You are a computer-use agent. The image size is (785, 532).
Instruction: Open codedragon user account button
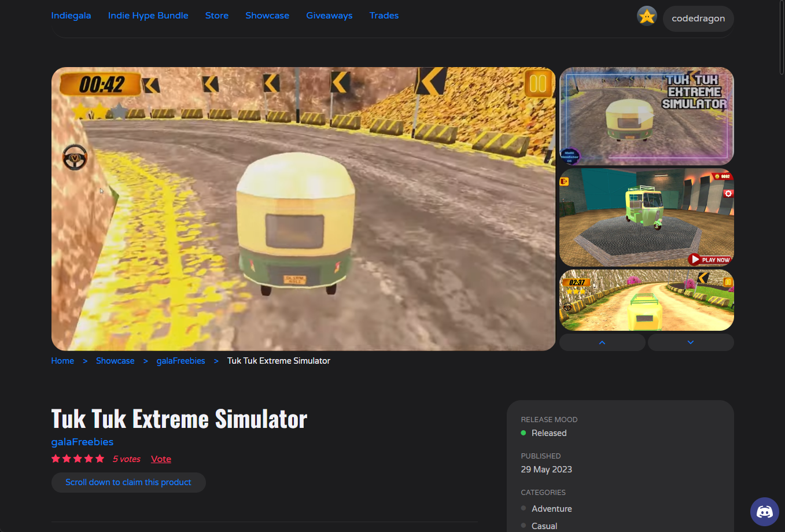tap(698, 19)
